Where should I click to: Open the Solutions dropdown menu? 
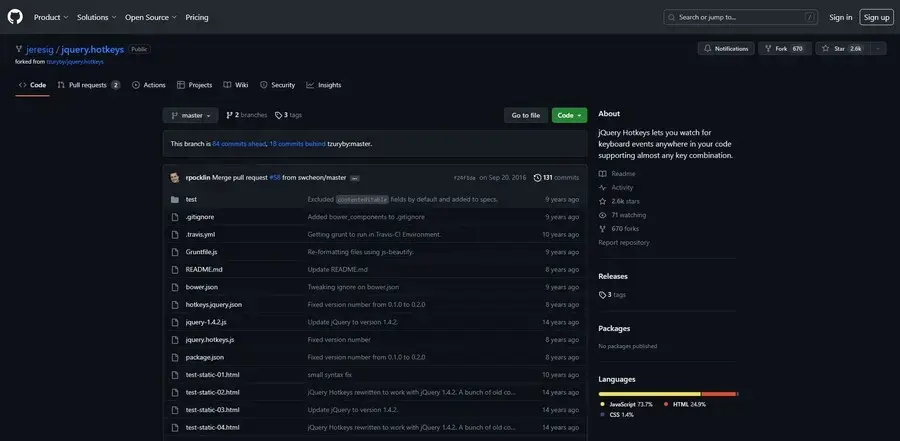point(96,17)
